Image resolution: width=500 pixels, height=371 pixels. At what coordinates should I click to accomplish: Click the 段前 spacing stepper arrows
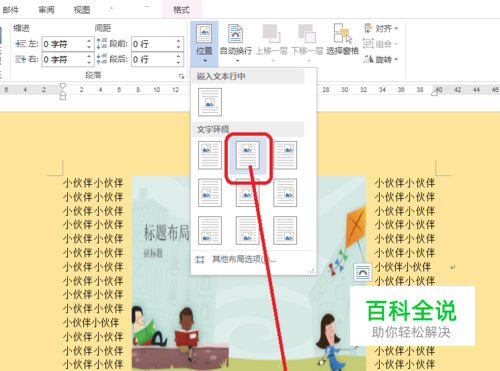179,44
